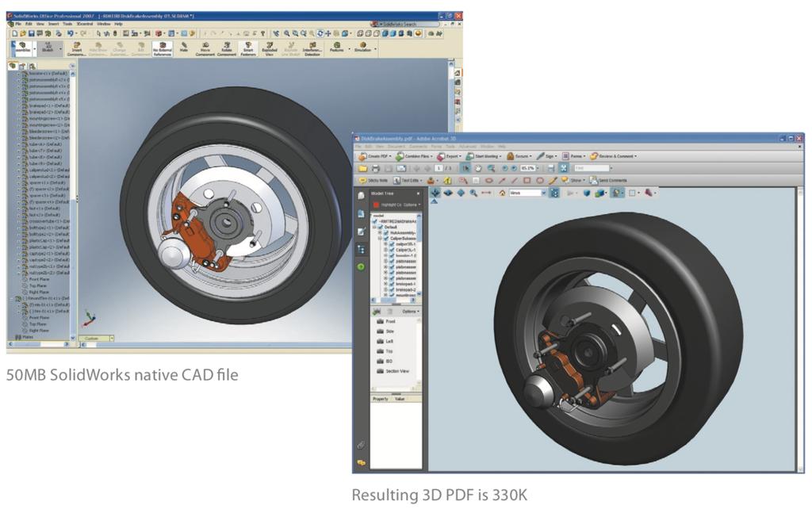The image size is (812, 517).
Task: Select the Arrow drawing tool in Acrobat
Action: [502, 180]
